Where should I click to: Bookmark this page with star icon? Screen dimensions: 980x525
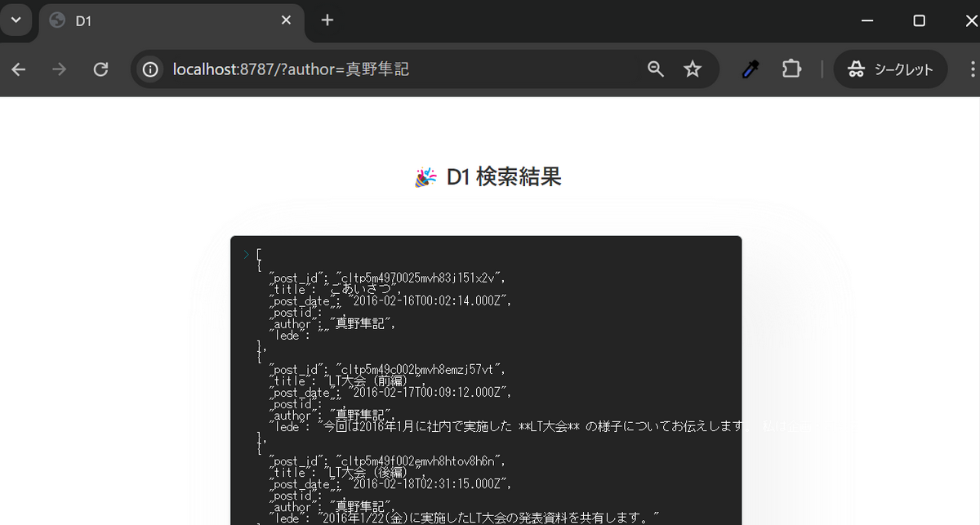(x=693, y=69)
